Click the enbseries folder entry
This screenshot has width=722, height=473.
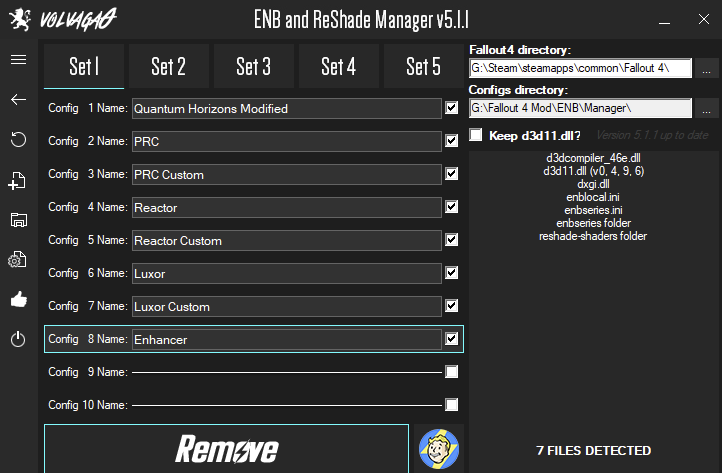[593, 223]
